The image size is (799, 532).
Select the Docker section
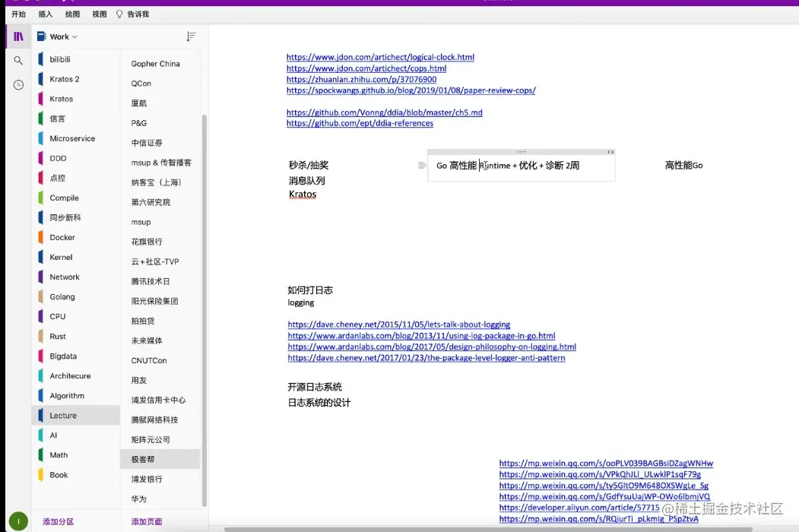pyautogui.click(x=75, y=237)
